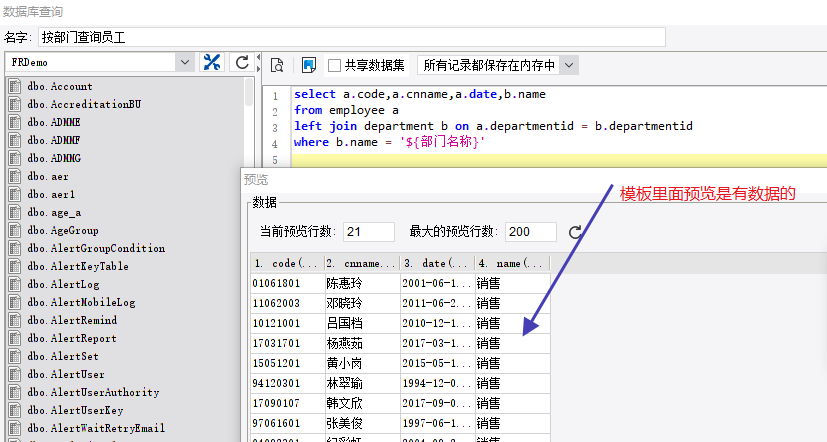Click the code column header

coord(285,263)
